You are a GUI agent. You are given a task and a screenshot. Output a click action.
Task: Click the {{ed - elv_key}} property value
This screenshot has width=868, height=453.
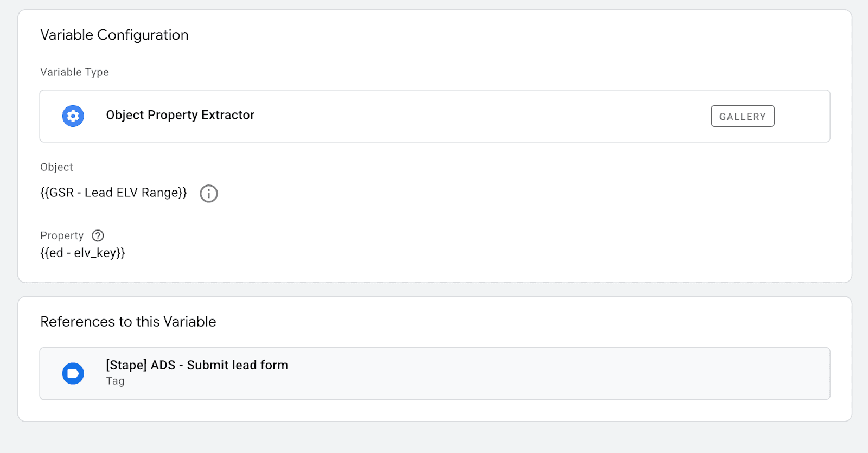click(82, 253)
